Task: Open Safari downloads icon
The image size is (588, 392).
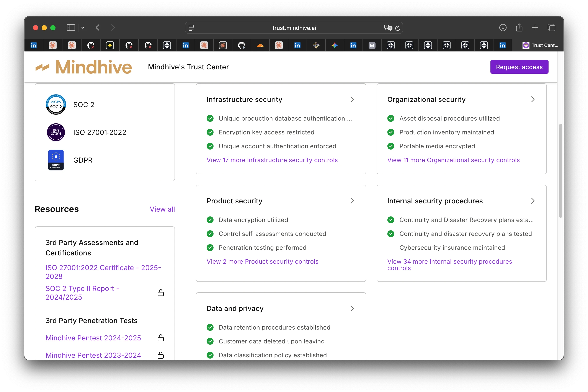Action: pyautogui.click(x=503, y=28)
